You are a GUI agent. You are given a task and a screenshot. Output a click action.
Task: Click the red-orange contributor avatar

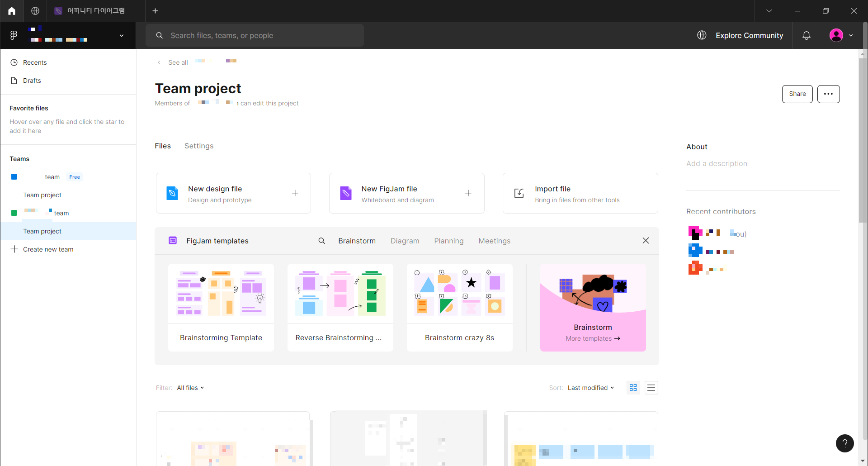coord(695,268)
